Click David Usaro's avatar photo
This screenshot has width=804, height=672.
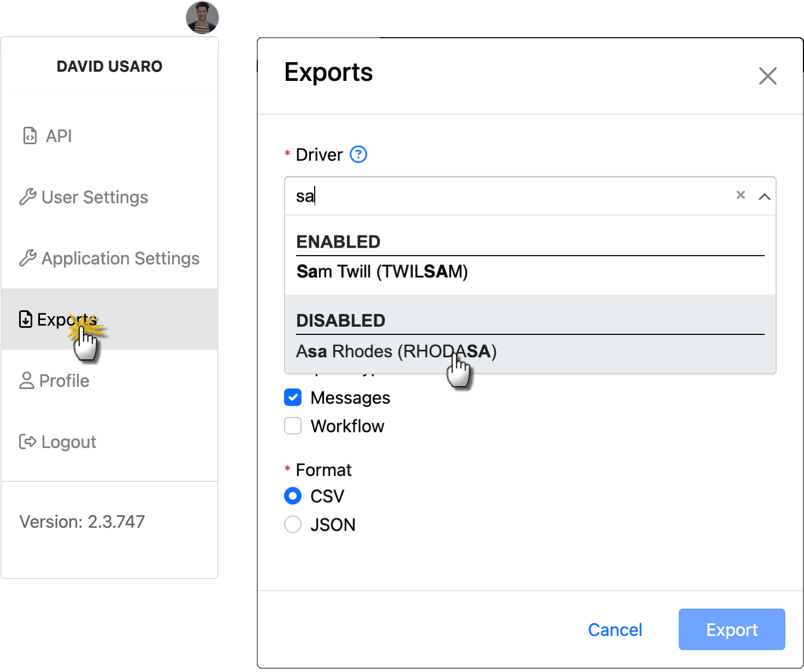click(x=204, y=17)
